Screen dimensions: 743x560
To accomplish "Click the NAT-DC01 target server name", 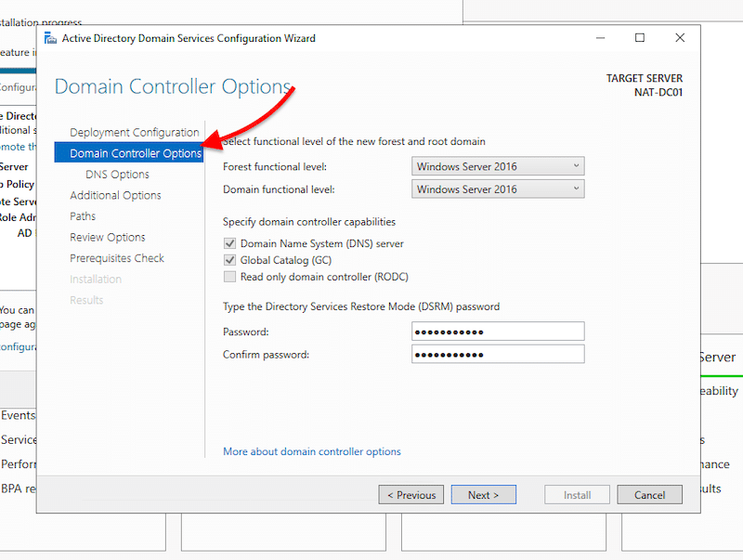I will pos(658,92).
